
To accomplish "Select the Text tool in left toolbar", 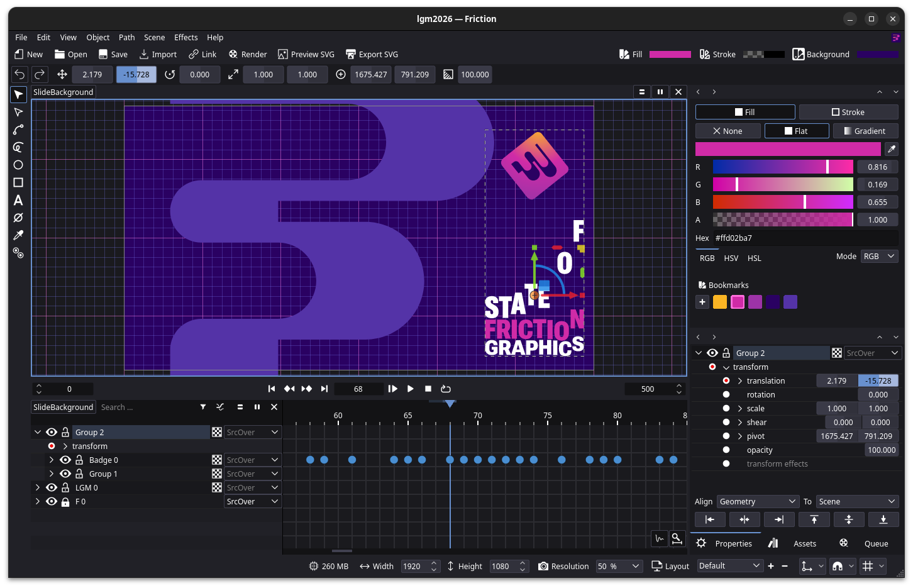I will pyautogui.click(x=18, y=200).
